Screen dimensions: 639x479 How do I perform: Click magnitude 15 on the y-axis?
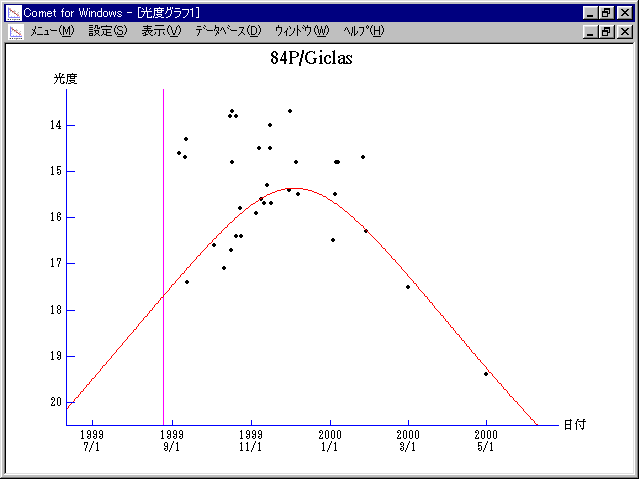pos(56,171)
